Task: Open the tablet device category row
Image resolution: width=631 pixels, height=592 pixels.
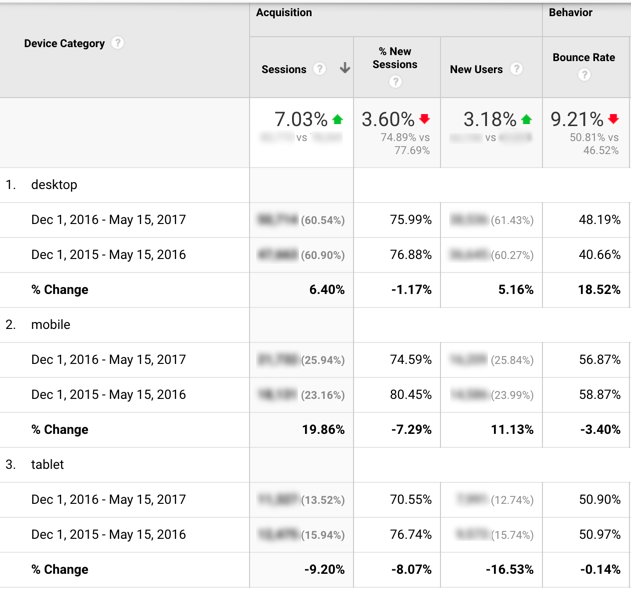Action: [x=47, y=464]
